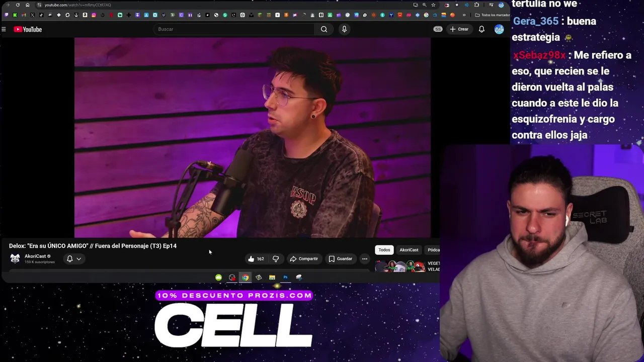Go to the browser home page
This screenshot has width=644, height=362.
click(28, 5)
